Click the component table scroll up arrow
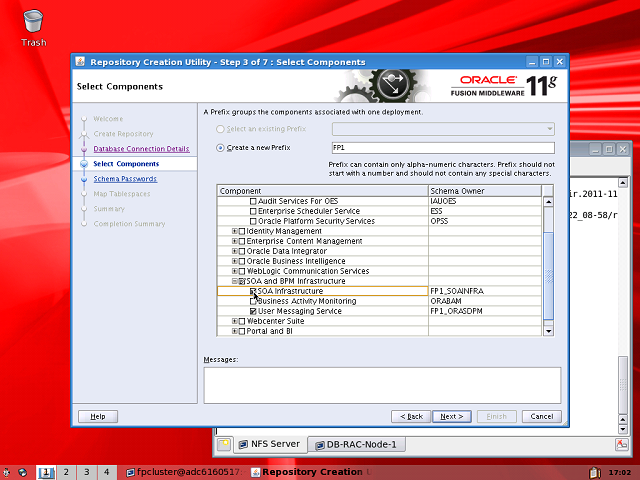640x480 pixels. pos(549,202)
